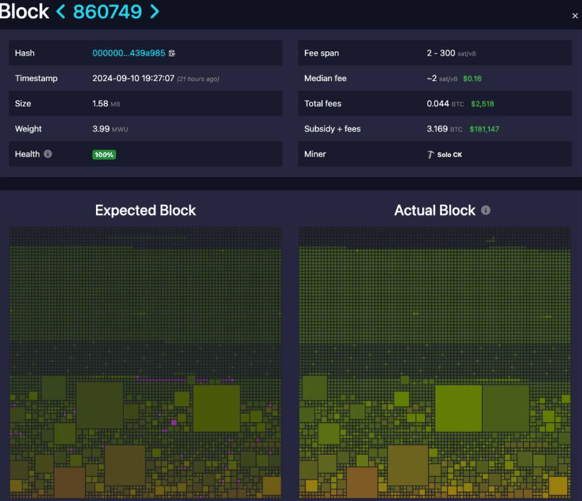The width and height of the screenshot is (582, 501).
Task: Click the 100% health badge
Action: click(104, 154)
